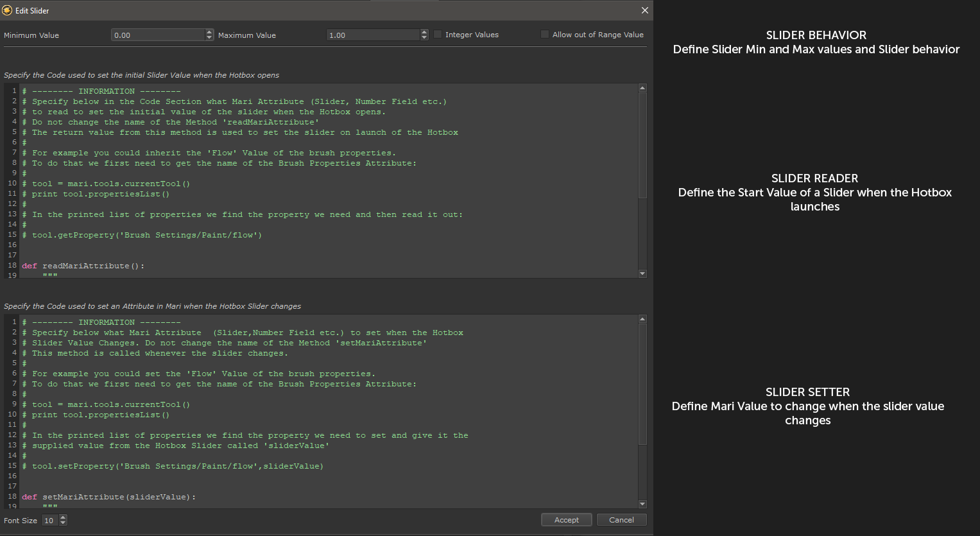Viewport: 980px width, 536px height.
Task: Toggle Allow out of Range Value
Action: pyautogui.click(x=545, y=35)
